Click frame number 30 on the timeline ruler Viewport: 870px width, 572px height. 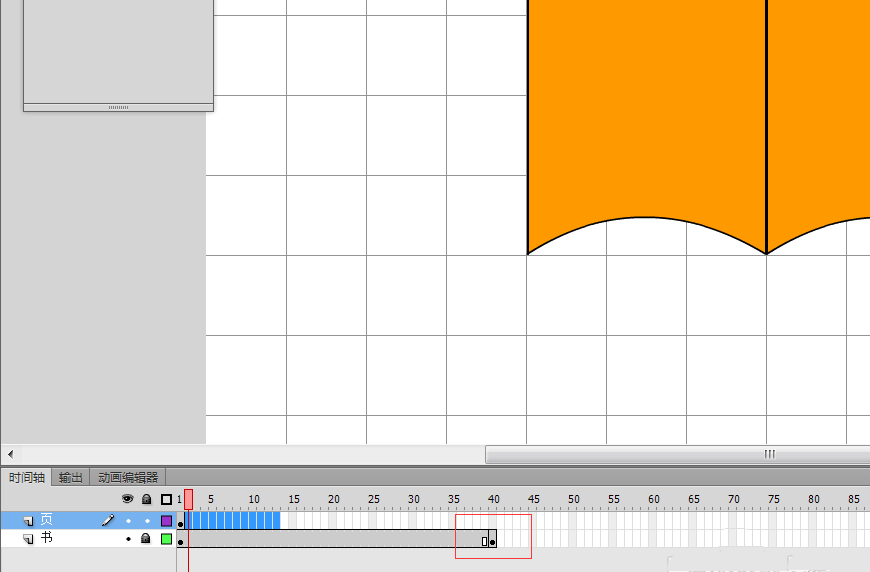click(x=413, y=499)
